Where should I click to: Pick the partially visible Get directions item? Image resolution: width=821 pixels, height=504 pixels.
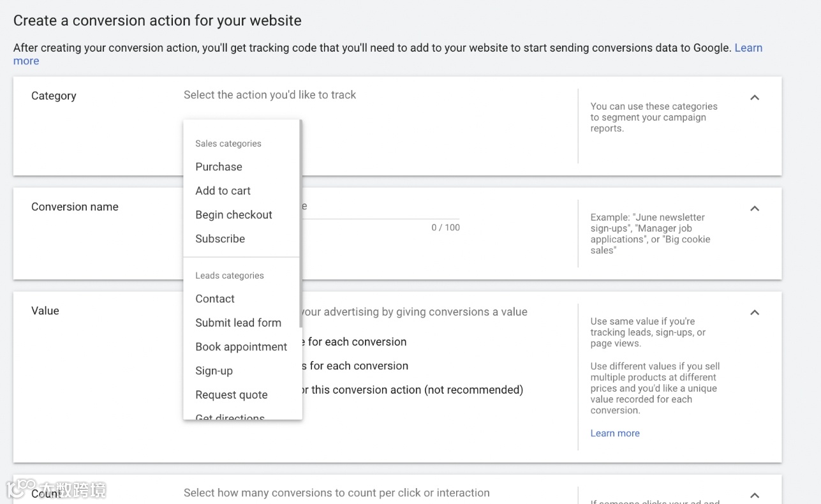tap(230, 417)
